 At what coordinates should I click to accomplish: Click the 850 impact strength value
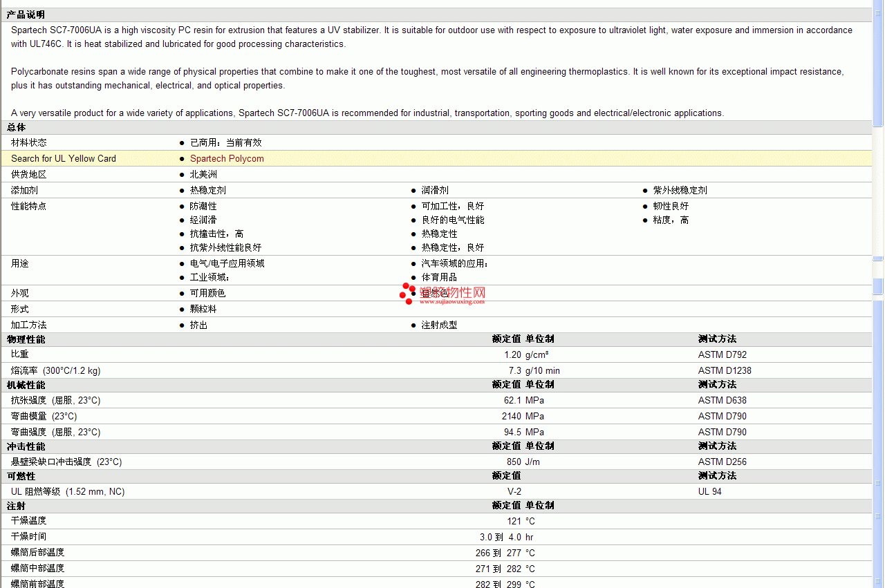pos(514,462)
